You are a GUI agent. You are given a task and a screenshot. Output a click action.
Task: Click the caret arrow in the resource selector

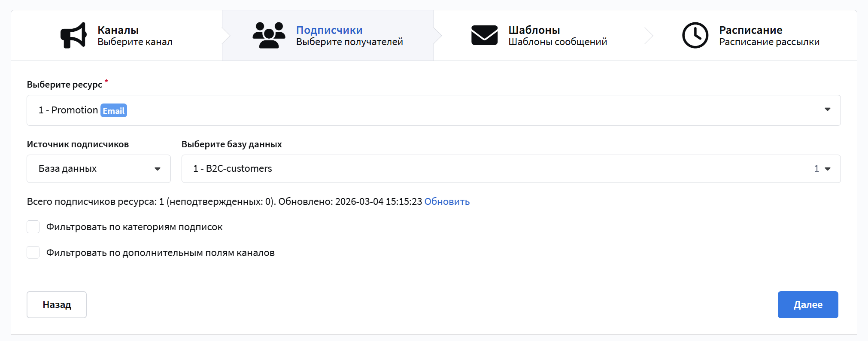click(x=827, y=110)
